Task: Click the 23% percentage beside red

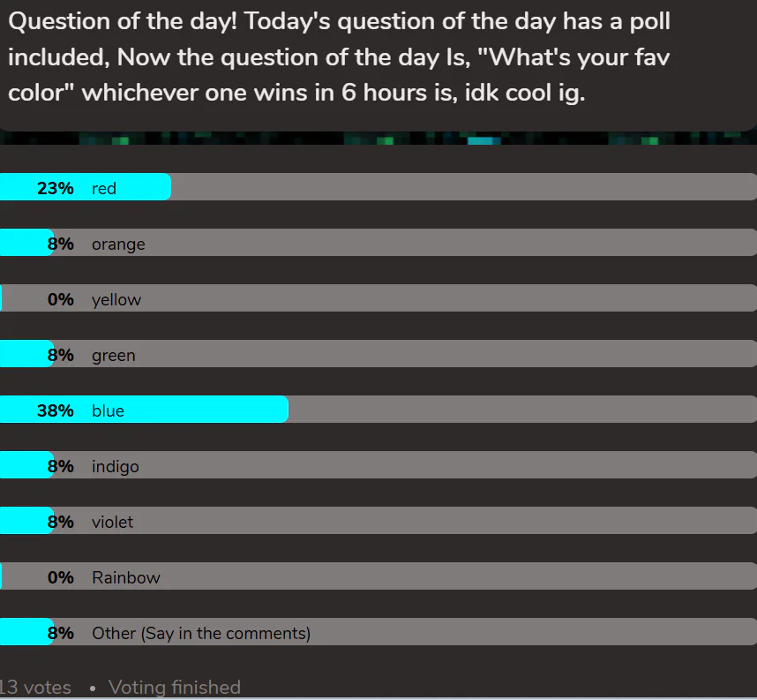Action: [x=56, y=188]
